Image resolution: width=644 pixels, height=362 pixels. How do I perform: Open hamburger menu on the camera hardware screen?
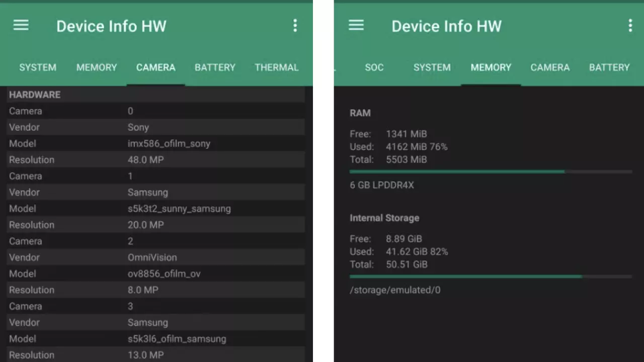[21, 26]
